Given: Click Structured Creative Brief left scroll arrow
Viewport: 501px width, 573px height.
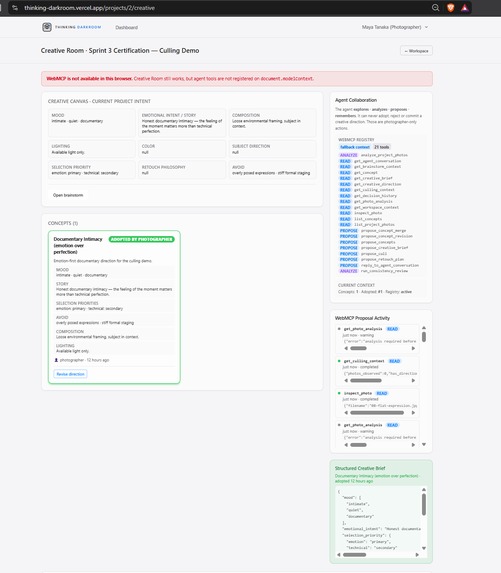Looking at the screenshot, I should [339, 555].
